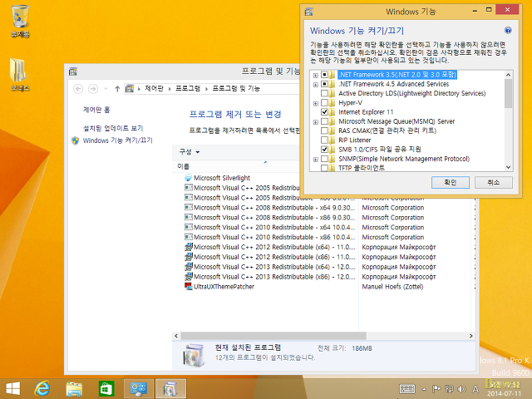
Task: Enable Active Directory LDS checkbox
Action: click(x=324, y=93)
